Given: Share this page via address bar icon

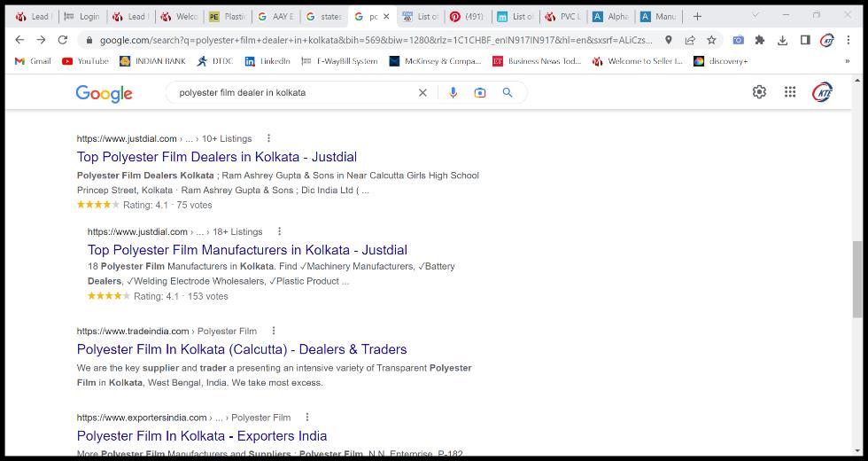Looking at the screenshot, I should coord(690,40).
